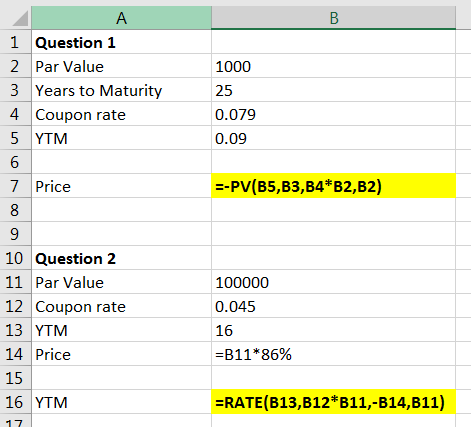This screenshot has width=471, height=427.
Task: Select the cell containing 1000
Action: click(333, 66)
